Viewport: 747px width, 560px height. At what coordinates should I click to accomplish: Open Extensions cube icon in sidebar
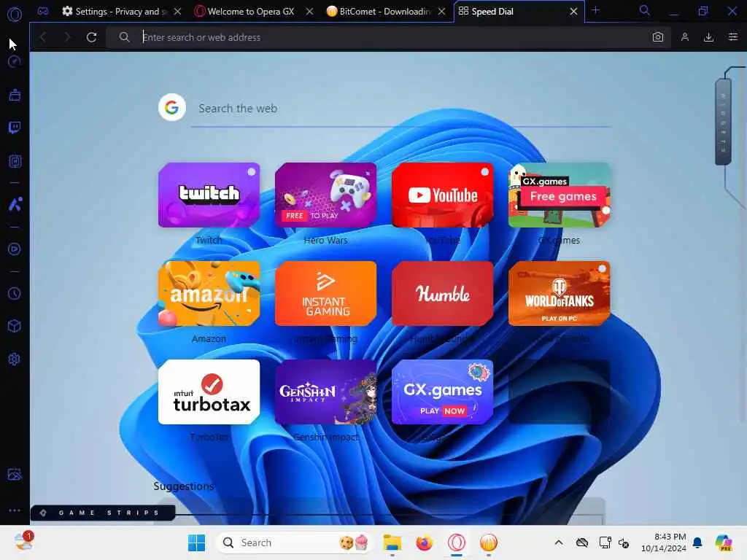coord(15,326)
